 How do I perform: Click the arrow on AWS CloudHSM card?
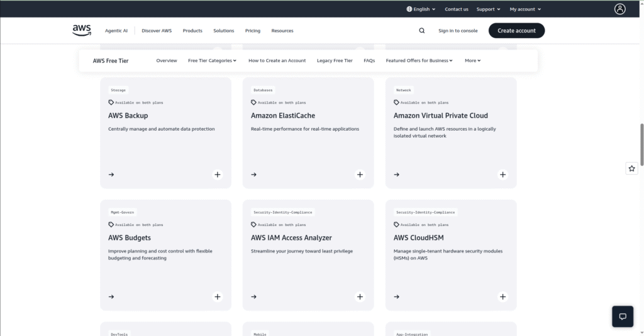click(396, 296)
